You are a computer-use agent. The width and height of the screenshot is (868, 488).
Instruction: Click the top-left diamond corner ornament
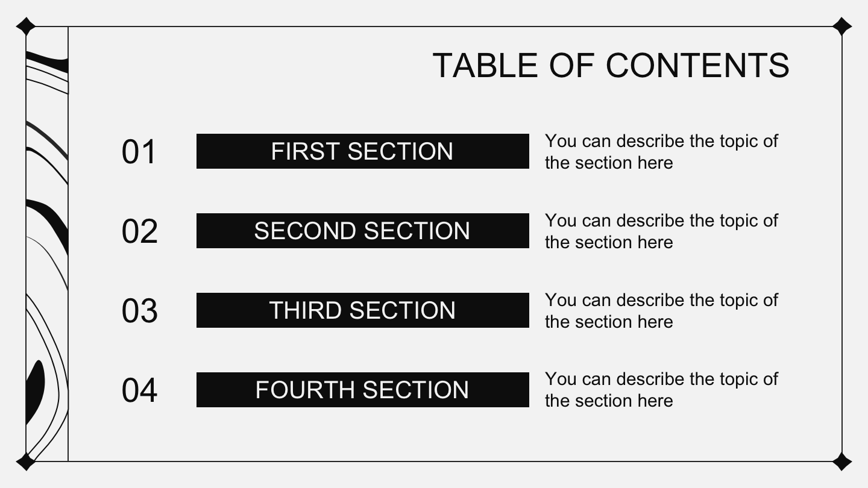pyautogui.click(x=25, y=27)
